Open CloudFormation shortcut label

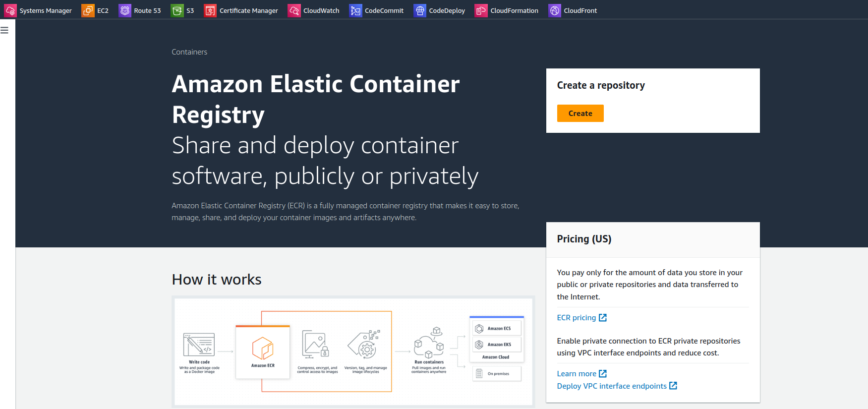(x=514, y=10)
